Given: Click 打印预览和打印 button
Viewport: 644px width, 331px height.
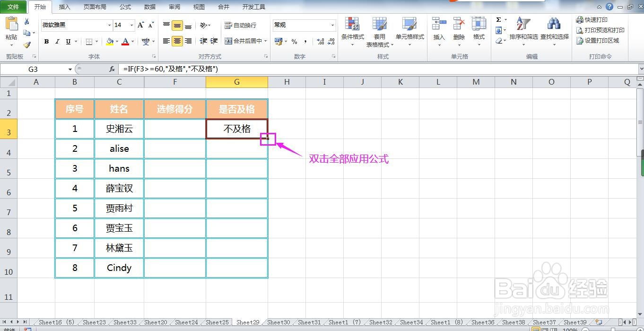Looking at the screenshot, I should [x=600, y=30].
